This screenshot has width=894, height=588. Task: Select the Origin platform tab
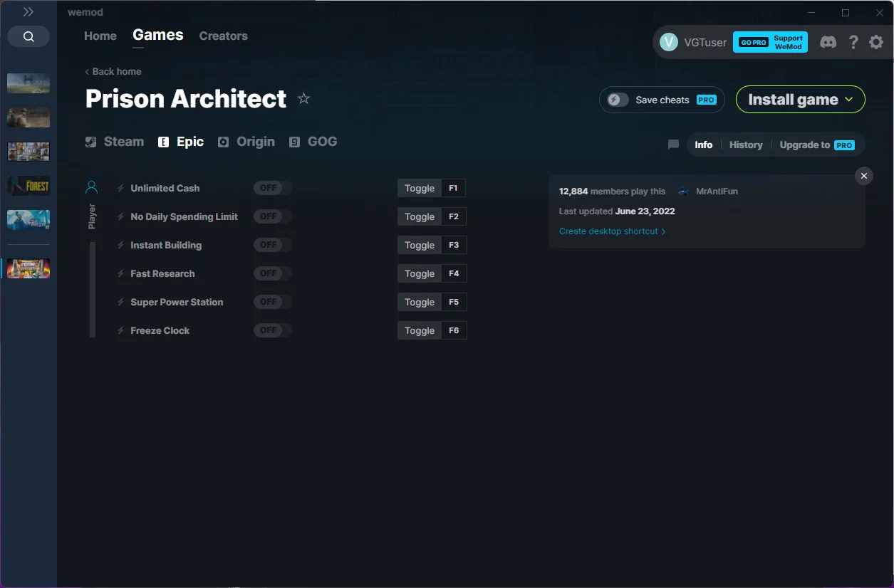[246, 142]
